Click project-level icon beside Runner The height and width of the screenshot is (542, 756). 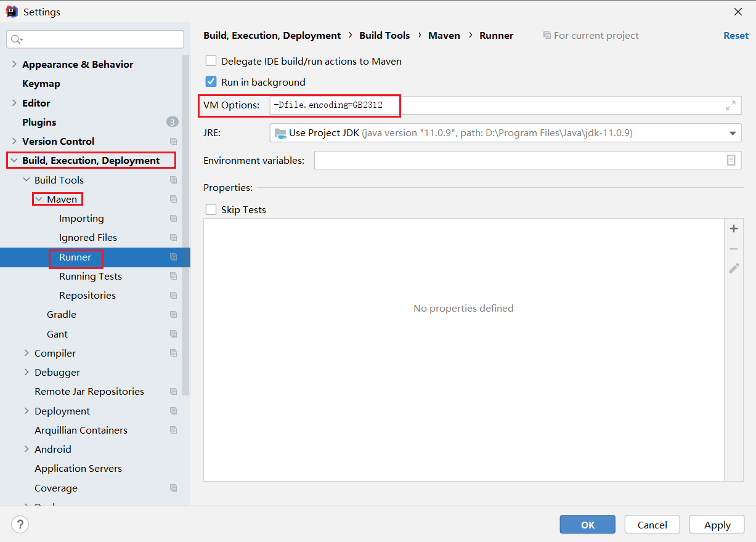[x=173, y=257]
